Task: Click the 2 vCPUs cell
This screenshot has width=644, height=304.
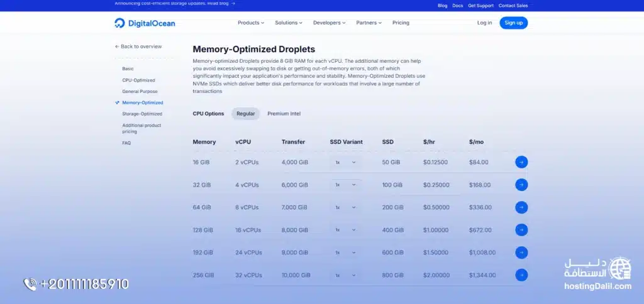Action: (x=247, y=163)
